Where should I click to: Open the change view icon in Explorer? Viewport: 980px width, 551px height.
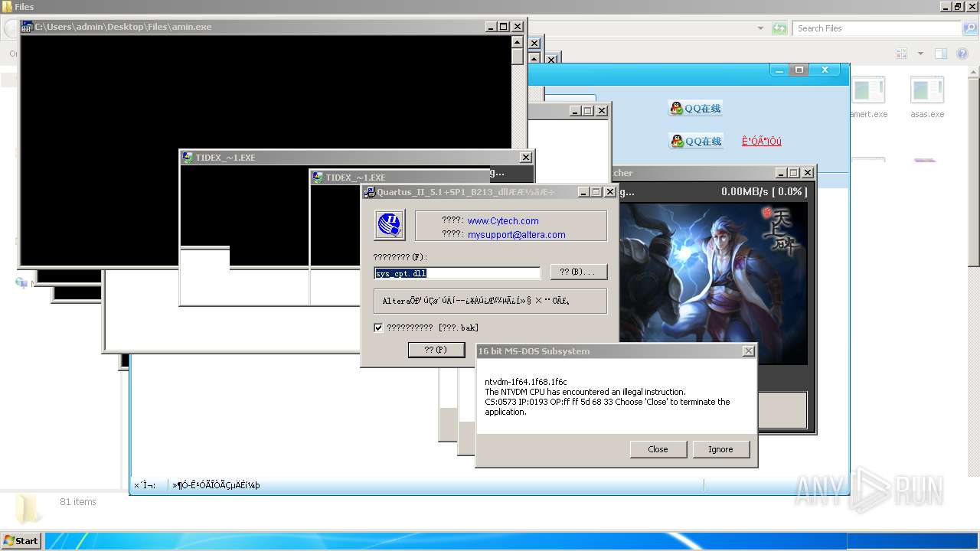[x=901, y=54]
